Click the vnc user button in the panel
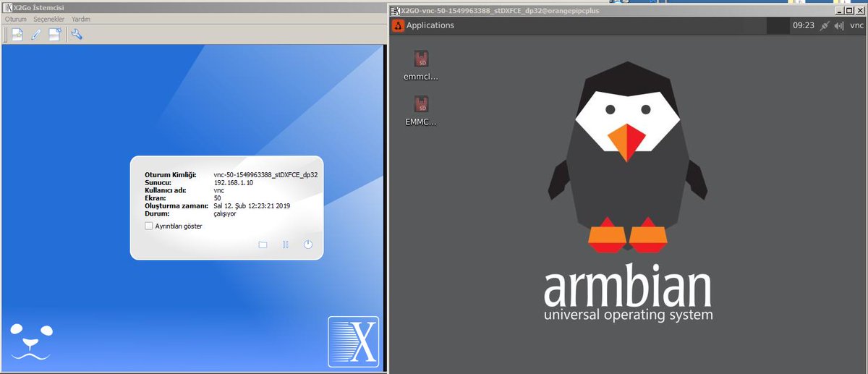The image size is (868, 374). 856,25
